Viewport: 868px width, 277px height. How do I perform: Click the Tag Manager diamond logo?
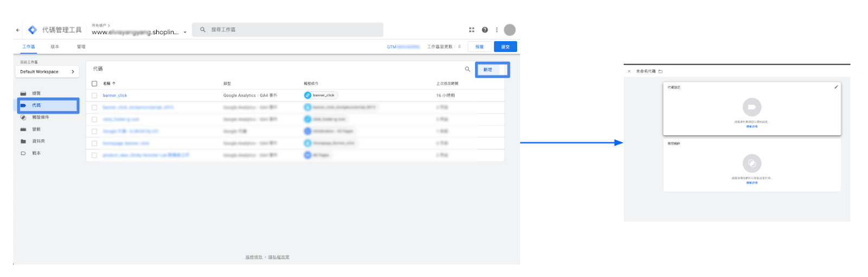coord(33,30)
